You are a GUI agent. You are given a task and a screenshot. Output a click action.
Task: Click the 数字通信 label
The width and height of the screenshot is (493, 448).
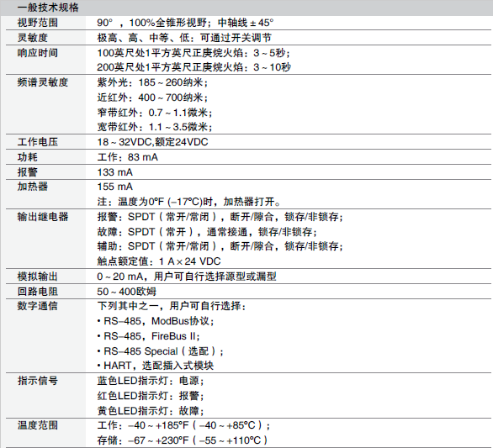tap(37, 306)
